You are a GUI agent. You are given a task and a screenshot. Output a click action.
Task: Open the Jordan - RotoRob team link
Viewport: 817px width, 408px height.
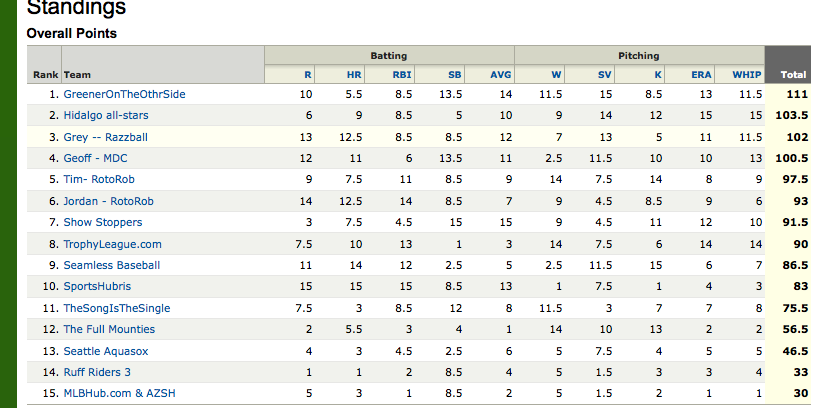(108, 201)
